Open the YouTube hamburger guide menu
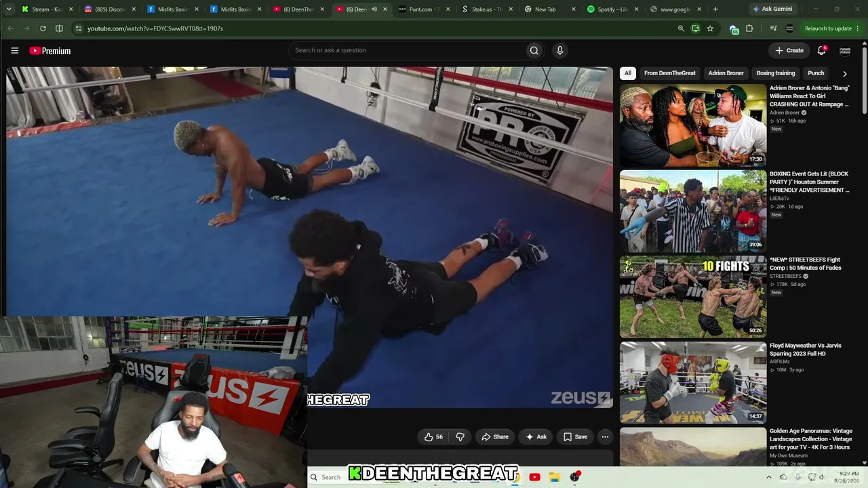This screenshot has width=868, height=488. [x=14, y=51]
